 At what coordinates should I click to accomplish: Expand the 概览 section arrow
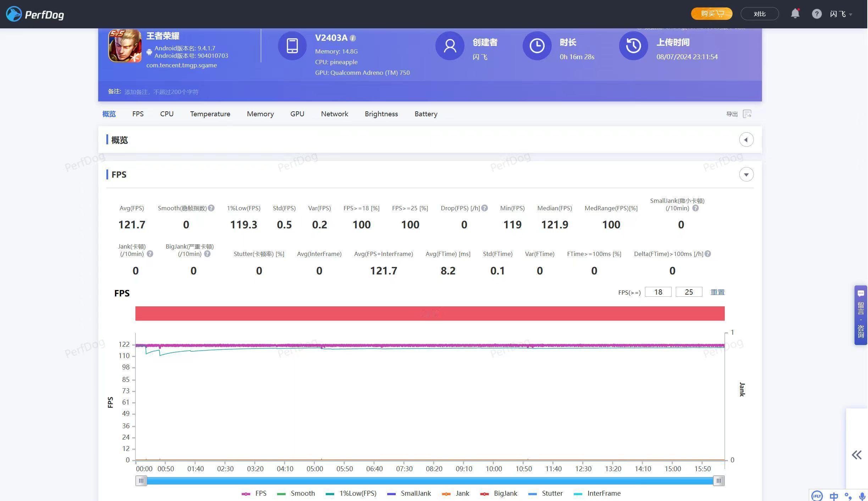click(746, 140)
